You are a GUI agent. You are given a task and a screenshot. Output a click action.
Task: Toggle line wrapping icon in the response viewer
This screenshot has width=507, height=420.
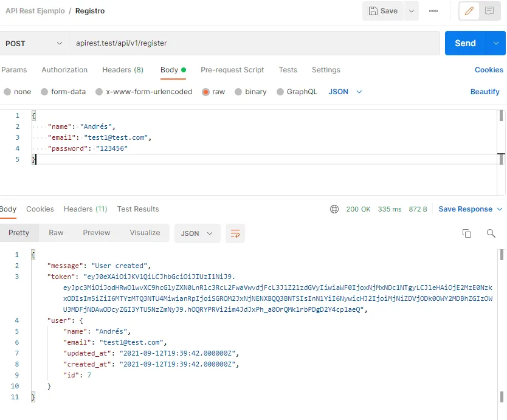pyautogui.click(x=235, y=233)
